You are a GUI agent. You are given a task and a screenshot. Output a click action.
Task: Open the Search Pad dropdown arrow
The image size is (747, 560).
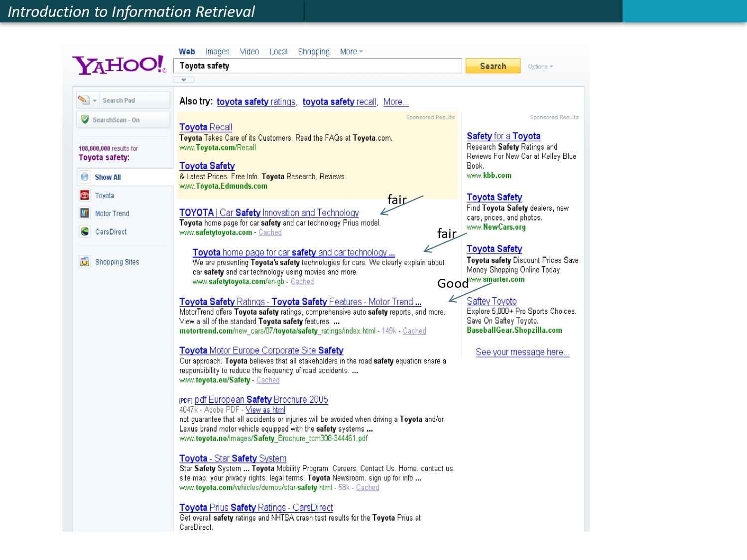(x=95, y=101)
